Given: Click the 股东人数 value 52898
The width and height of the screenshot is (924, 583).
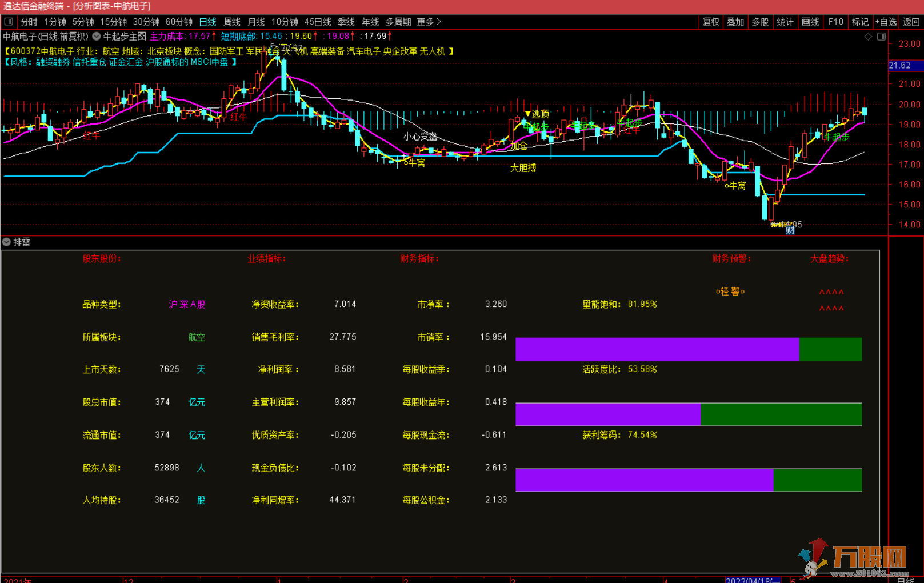Looking at the screenshot, I should pyautogui.click(x=167, y=468).
